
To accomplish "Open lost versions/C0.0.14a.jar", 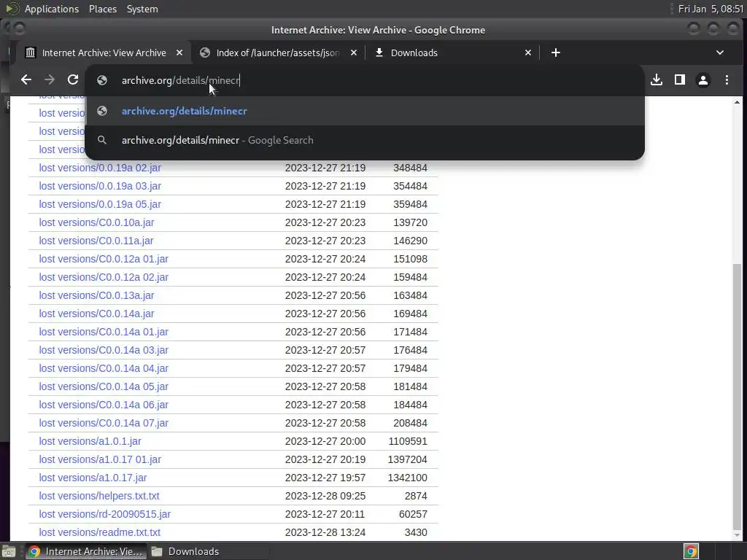I will click(x=97, y=314).
